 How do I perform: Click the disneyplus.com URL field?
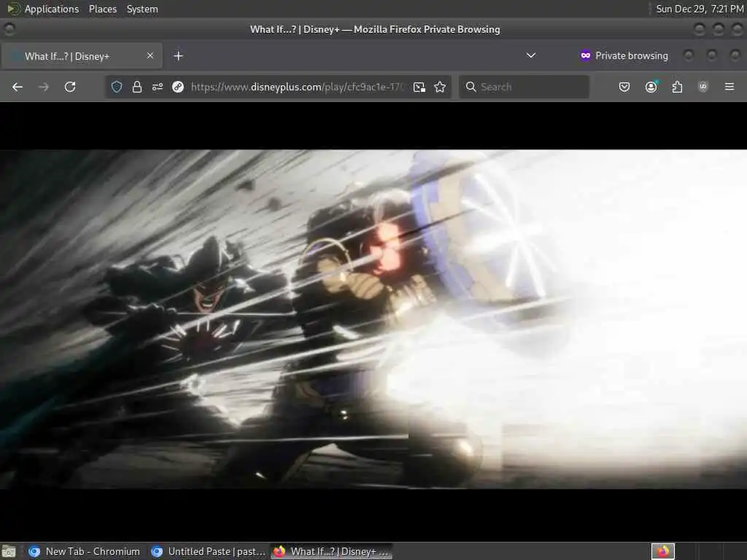(x=298, y=87)
